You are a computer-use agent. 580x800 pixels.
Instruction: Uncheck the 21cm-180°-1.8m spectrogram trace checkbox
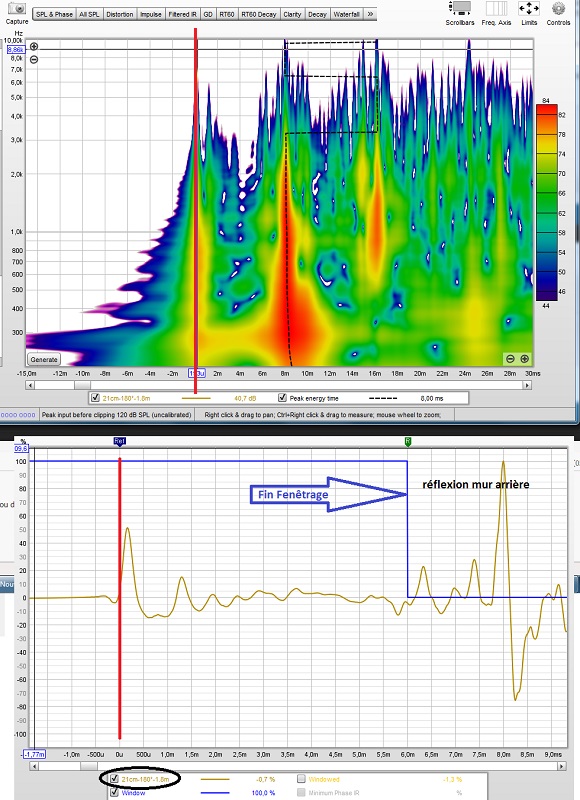(x=95, y=398)
